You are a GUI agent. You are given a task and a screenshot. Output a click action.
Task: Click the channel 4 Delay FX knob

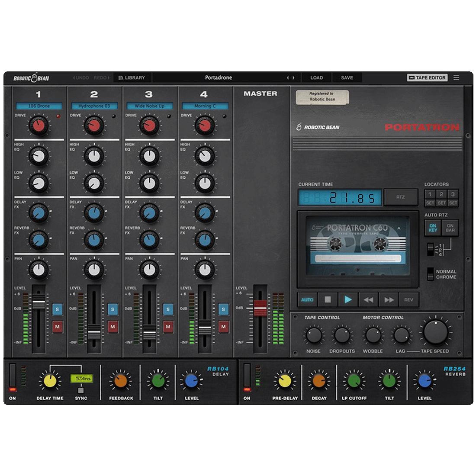(x=205, y=213)
